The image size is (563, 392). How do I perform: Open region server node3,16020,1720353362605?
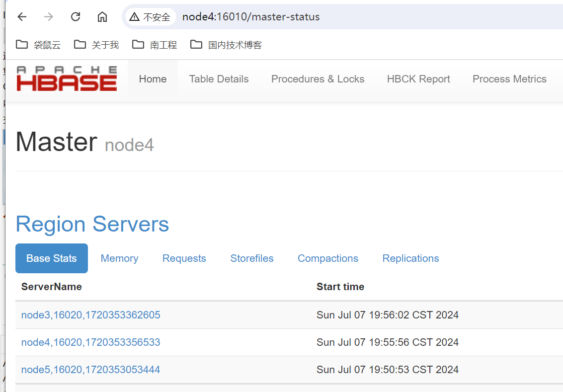click(x=91, y=315)
